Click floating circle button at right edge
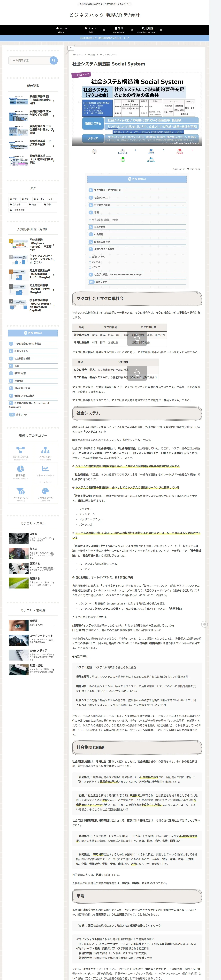 [204, 624]
